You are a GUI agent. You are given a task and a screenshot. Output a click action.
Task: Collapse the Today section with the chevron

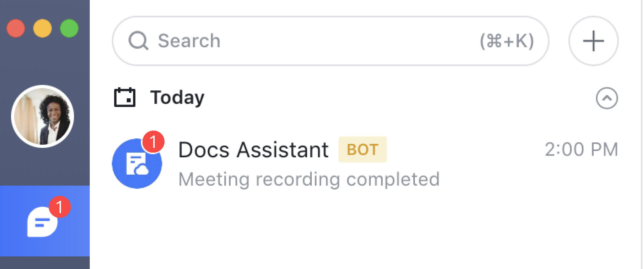(607, 98)
